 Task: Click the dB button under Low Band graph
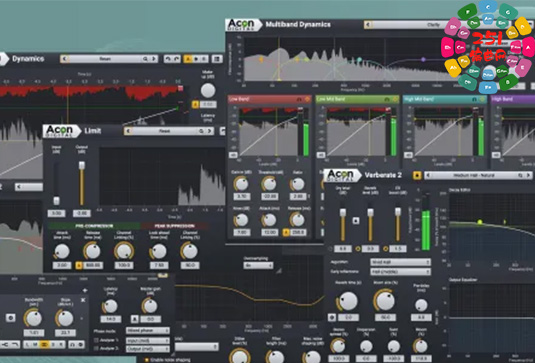(x=233, y=155)
